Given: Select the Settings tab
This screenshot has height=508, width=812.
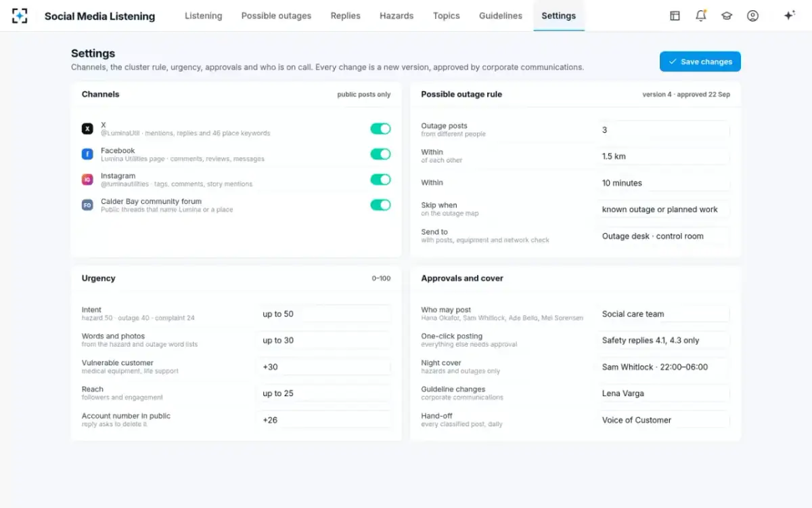Looking at the screenshot, I should (559, 16).
